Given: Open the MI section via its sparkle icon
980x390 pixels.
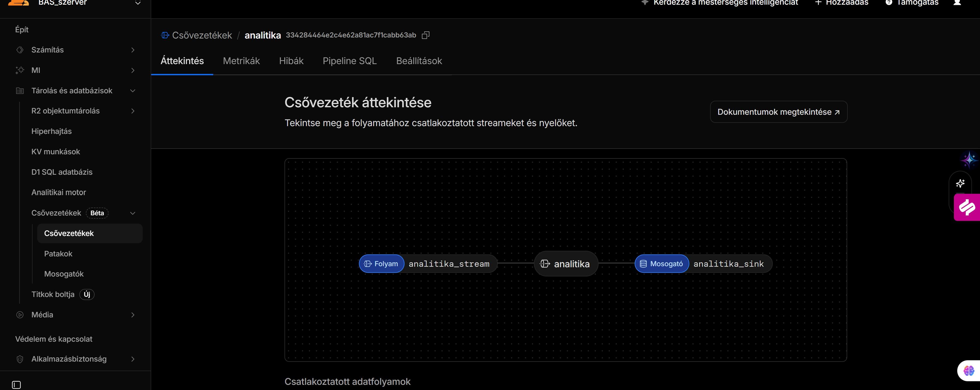Looking at the screenshot, I should (19, 70).
